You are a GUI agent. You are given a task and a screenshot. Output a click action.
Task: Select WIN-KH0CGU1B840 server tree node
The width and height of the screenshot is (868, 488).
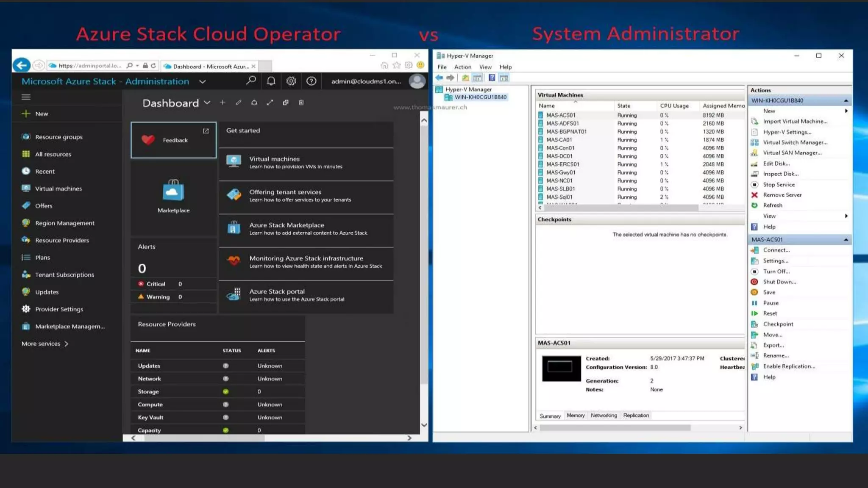tap(480, 97)
